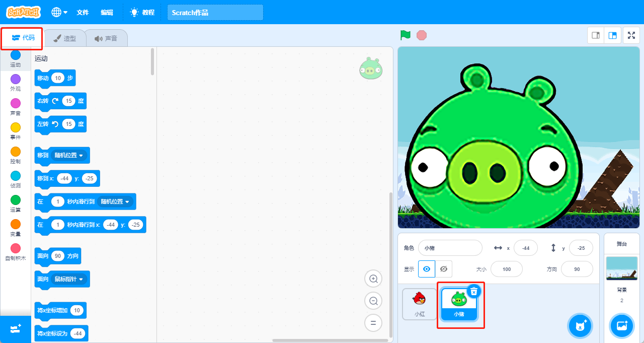Image resolution: width=644 pixels, height=343 pixels.
Task: Open the 教程 tutorials
Action: (x=142, y=12)
